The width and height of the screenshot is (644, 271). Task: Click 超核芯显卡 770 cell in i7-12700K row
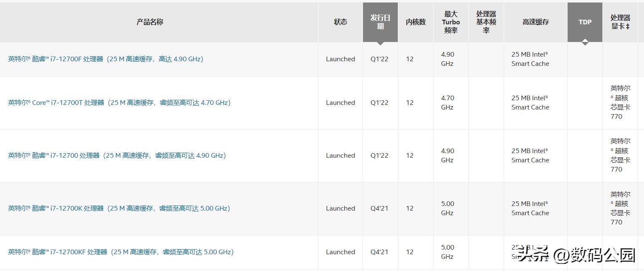[x=620, y=208]
